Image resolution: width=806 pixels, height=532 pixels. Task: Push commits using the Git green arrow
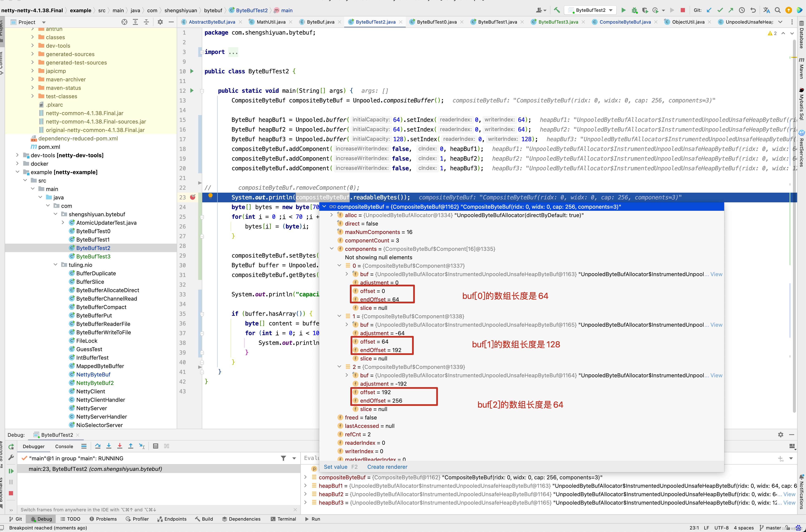click(x=731, y=10)
